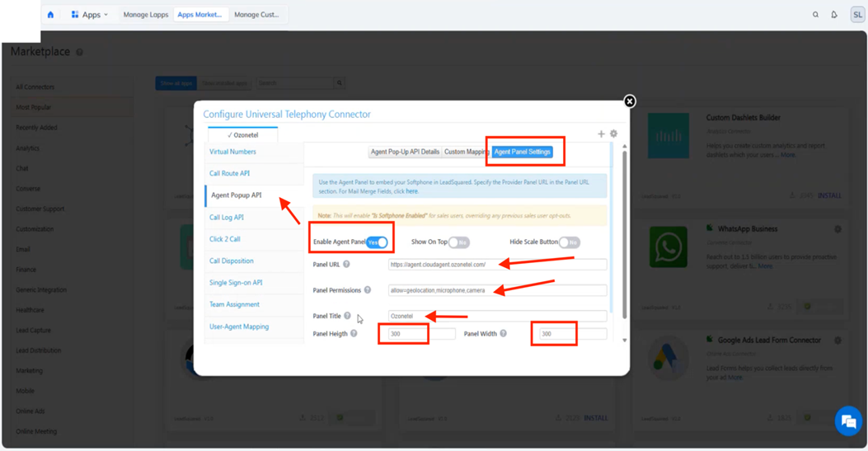The height and width of the screenshot is (451, 868).
Task: Click the Custom Dashlets Builder chart icon
Action: (x=669, y=135)
